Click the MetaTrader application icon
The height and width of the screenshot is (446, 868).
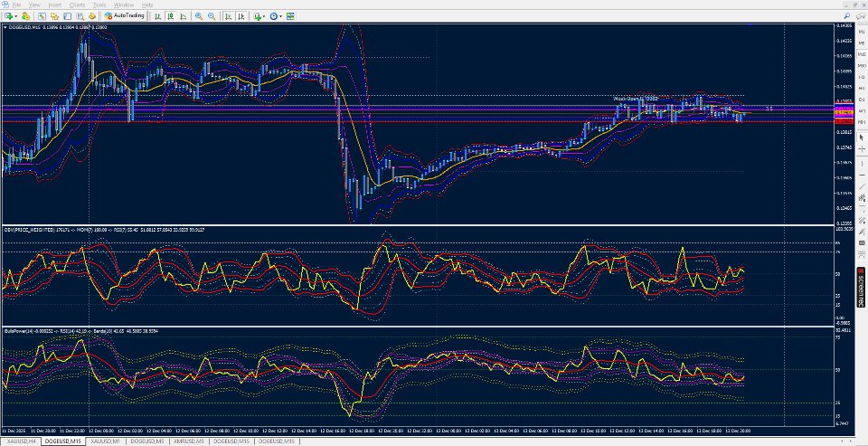5,5
